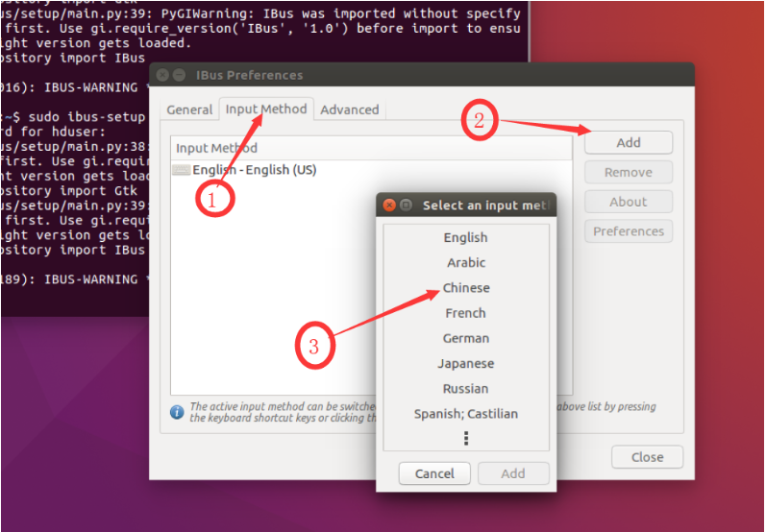This screenshot has height=532, width=766.
Task: Click Add in IBus Preferences
Action: pyautogui.click(x=629, y=142)
